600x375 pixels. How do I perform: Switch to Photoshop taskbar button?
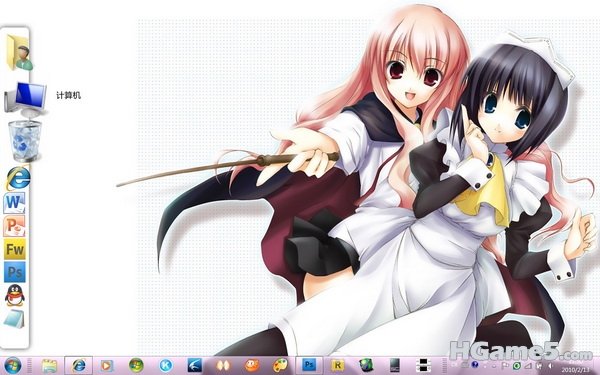(x=309, y=365)
